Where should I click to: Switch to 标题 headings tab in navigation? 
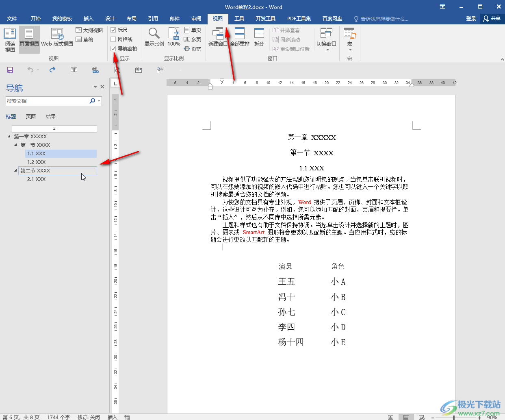(11, 117)
